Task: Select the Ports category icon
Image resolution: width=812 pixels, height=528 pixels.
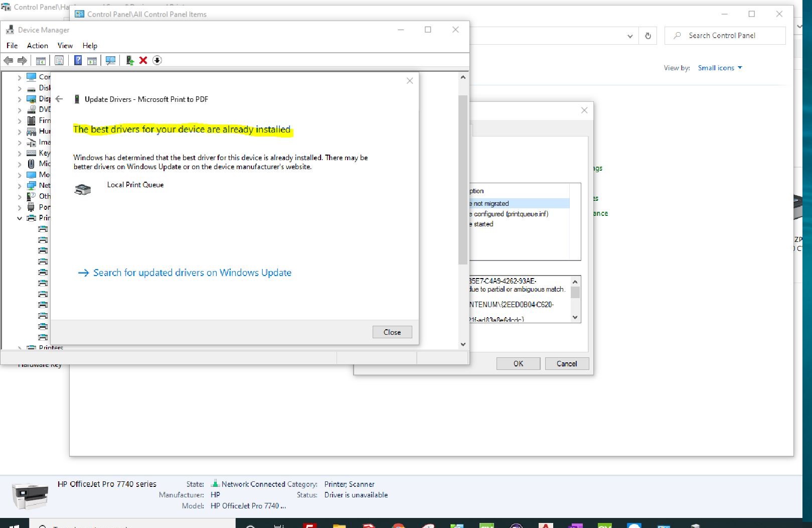Action: point(31,207)
